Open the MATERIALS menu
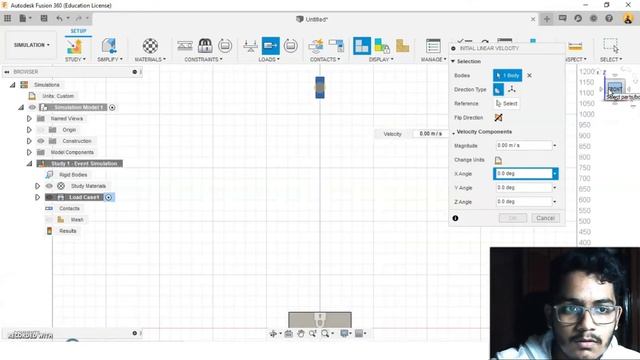This screenshot has height=360, width=640. coord(150,60)
